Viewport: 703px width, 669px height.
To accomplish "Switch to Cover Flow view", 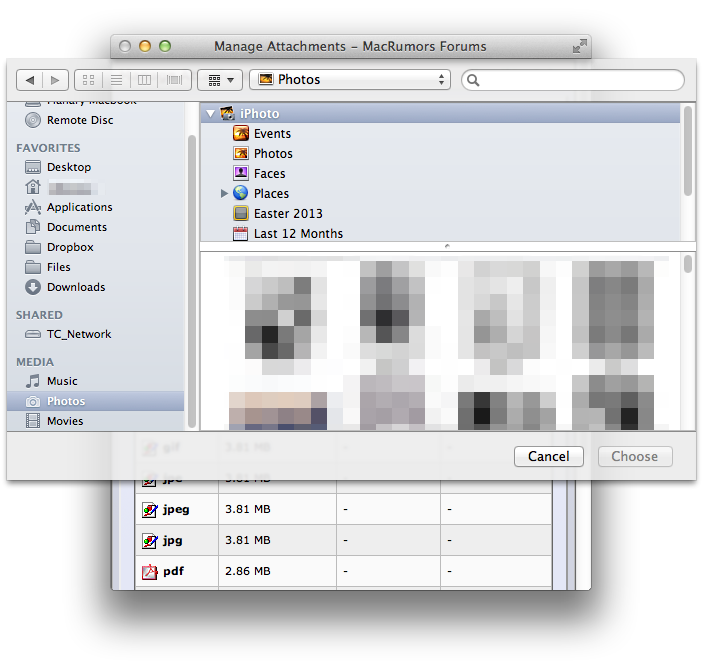I will point(174,80).
